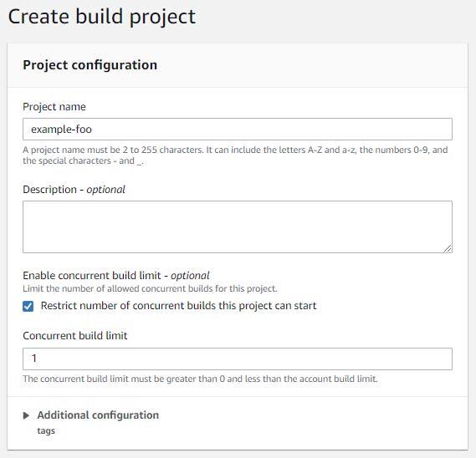Click the Enable concurrent build limit heading
This screenshot has height=458, width=476.
116,276
